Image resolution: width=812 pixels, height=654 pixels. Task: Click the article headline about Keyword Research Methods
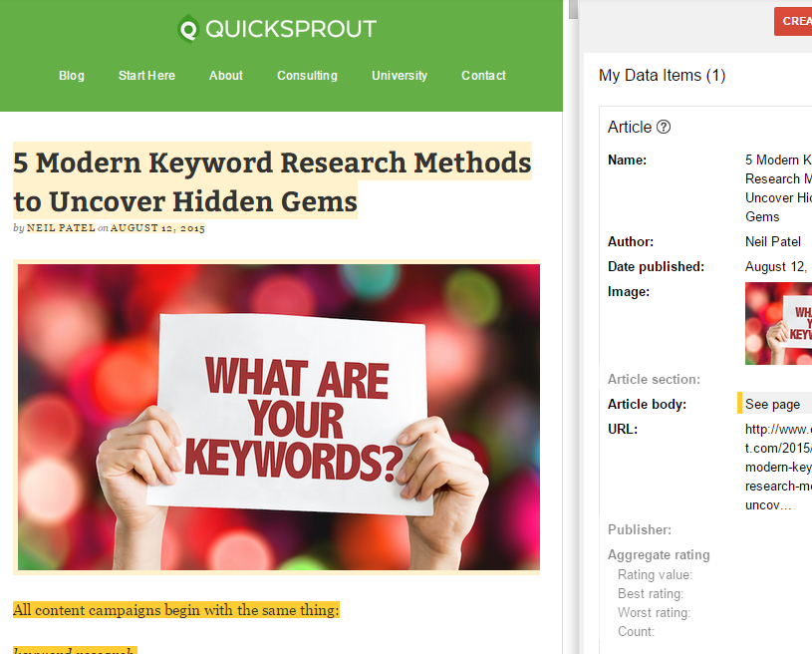272,180
